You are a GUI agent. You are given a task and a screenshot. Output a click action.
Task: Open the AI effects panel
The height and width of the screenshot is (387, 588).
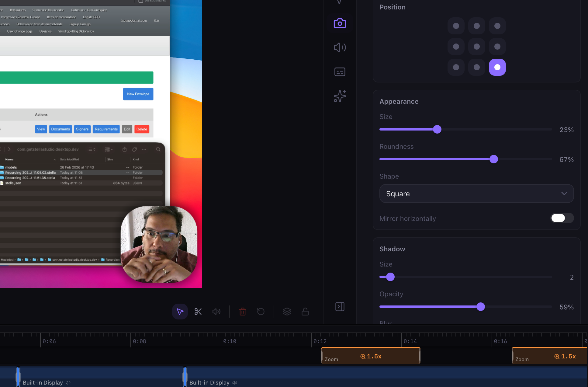coord(340,96)
